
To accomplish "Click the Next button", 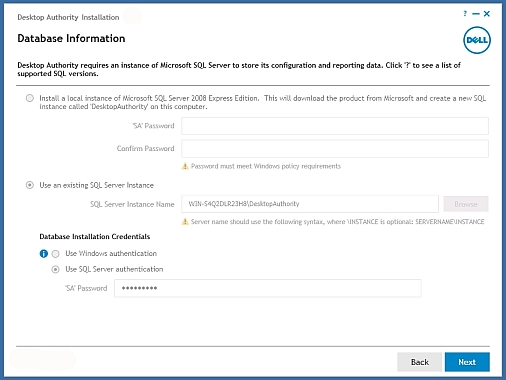I will pyautogui.click(x=467, y=362).
